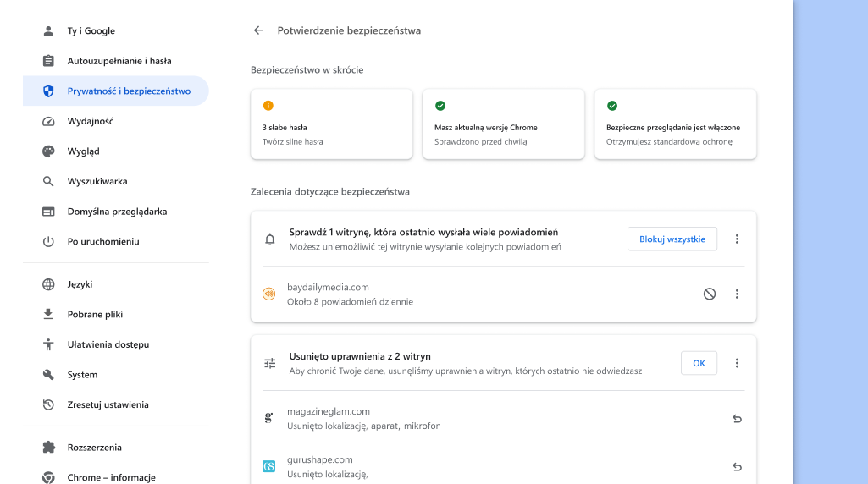Viewport: 868px width, 484px height.
Task: Click the gurushape.com site favicon
Action: coord(269,466)
